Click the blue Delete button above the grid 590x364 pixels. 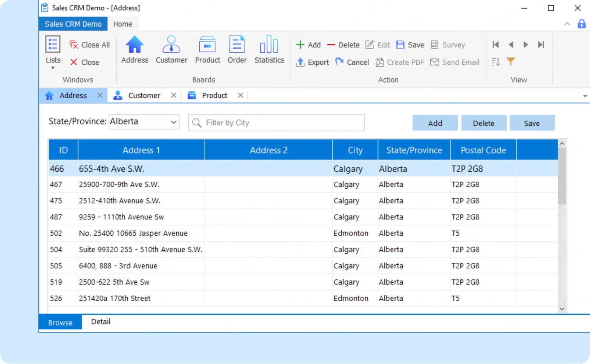click(483, 123)
